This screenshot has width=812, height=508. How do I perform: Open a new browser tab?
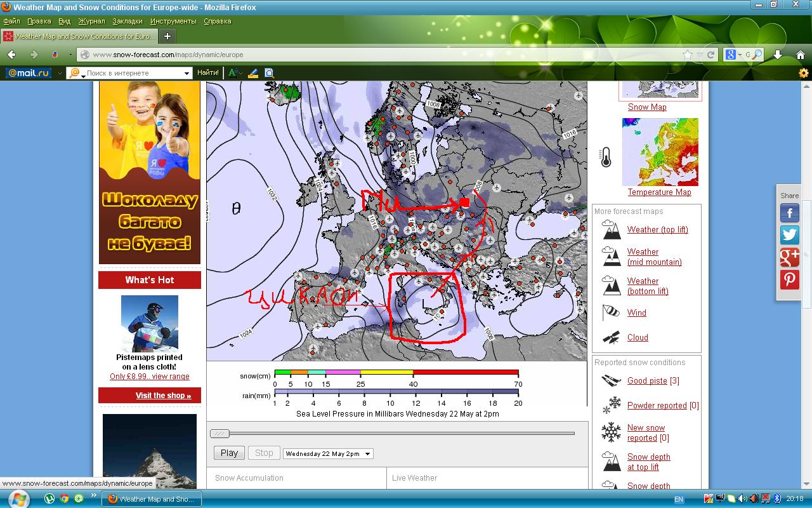pos(167,36)
